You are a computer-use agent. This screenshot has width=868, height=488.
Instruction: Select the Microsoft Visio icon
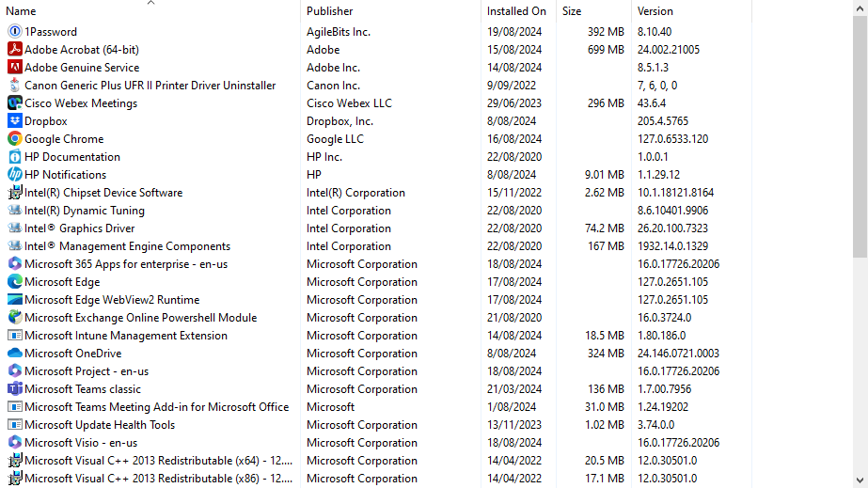coord(14,443)
